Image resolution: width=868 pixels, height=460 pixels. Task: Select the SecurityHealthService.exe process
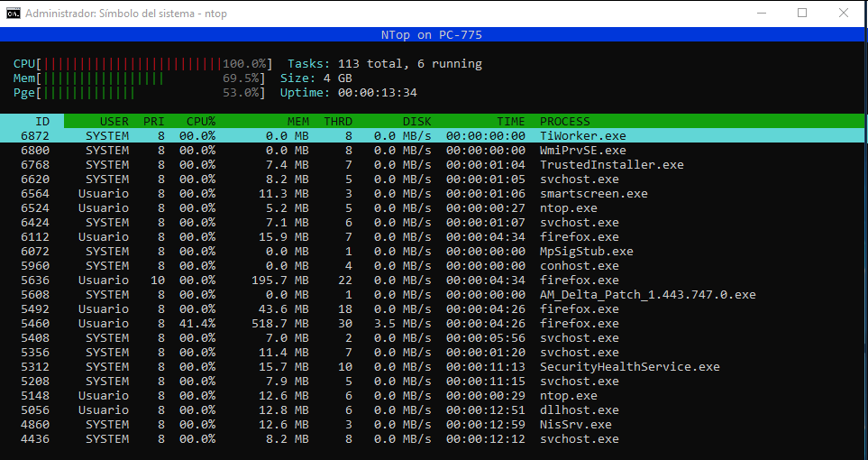[629, 367]
